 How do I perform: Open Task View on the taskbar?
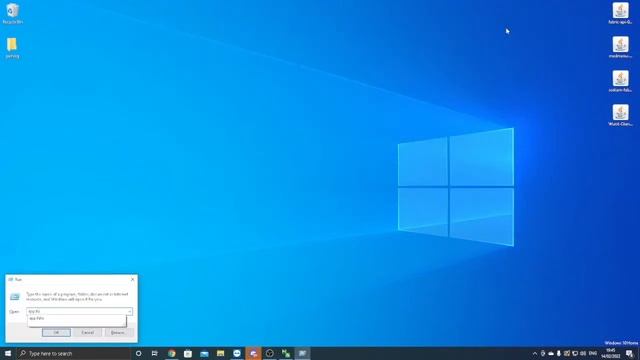pyautogui.click(x=155, y=353)
